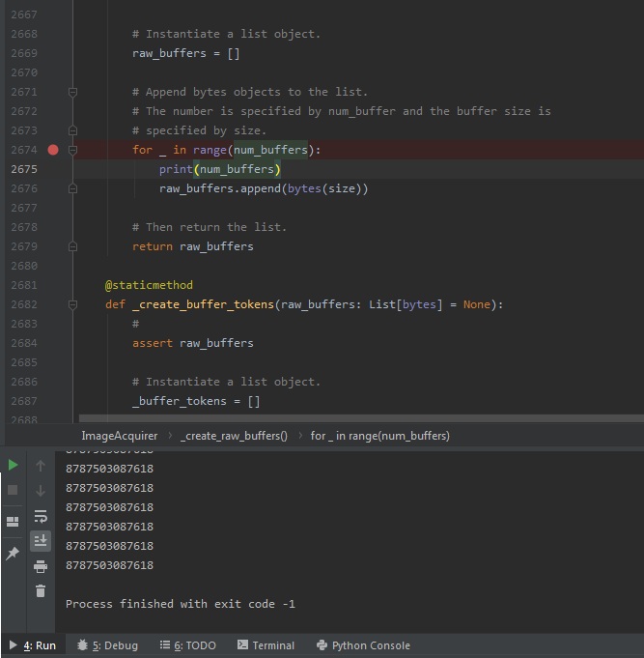The height and width of the screenshot is (658, 644).
Task: Click the Terminal tab icon
Action: coord(242,644)
